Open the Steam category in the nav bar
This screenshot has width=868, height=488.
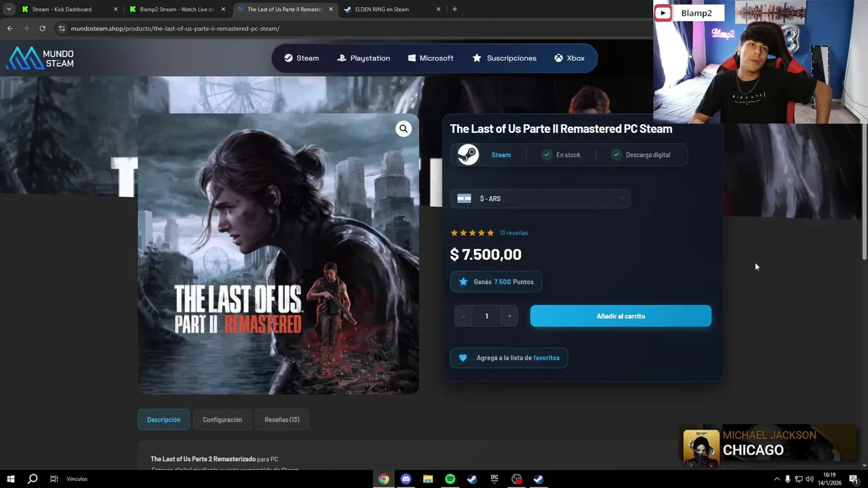coord(301,58)
